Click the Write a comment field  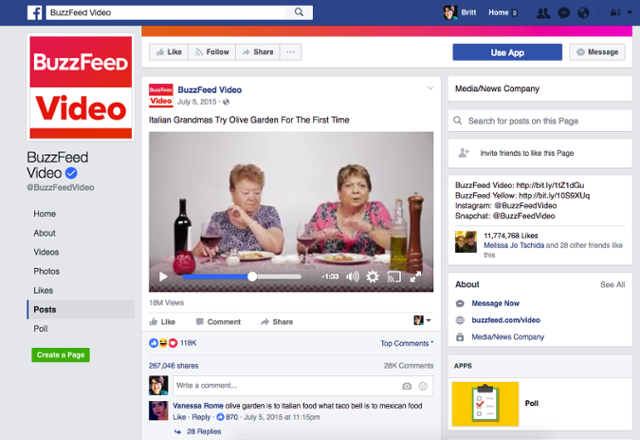[286, 386]
